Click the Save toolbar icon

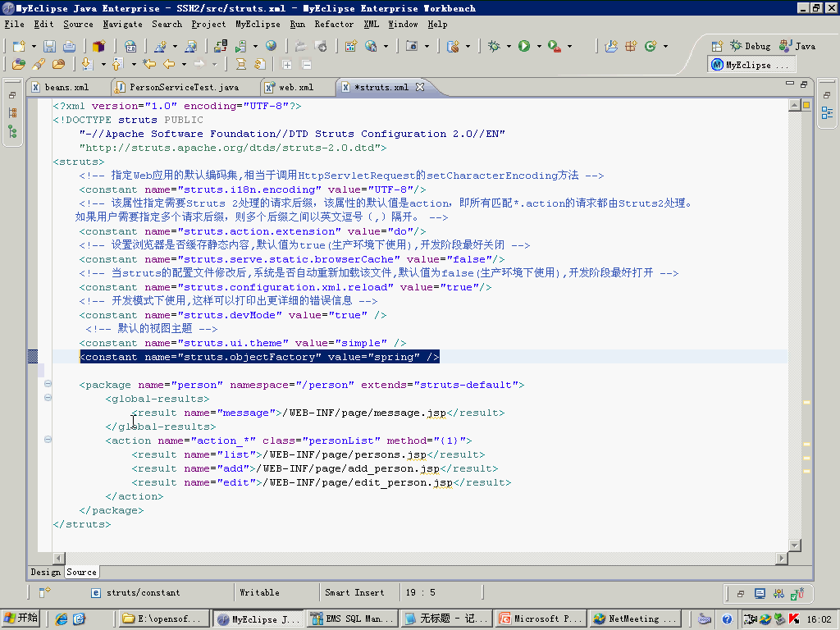[50, 46]
